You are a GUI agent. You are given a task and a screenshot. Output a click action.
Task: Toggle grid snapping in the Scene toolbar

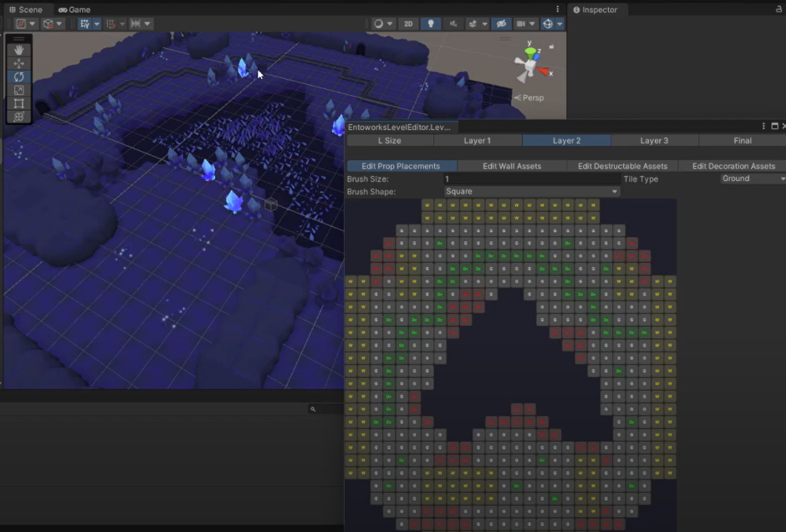tap(111, 24)
